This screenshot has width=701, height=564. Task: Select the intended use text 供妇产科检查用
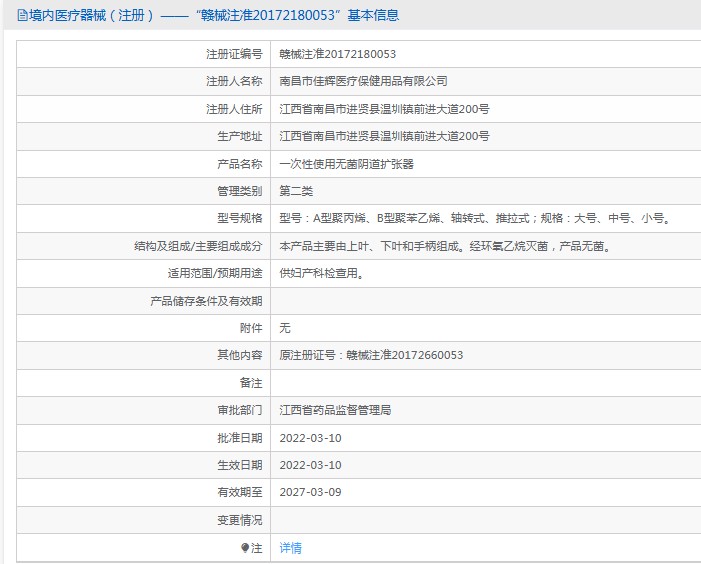pyautogui.click(x=321, y=273)
